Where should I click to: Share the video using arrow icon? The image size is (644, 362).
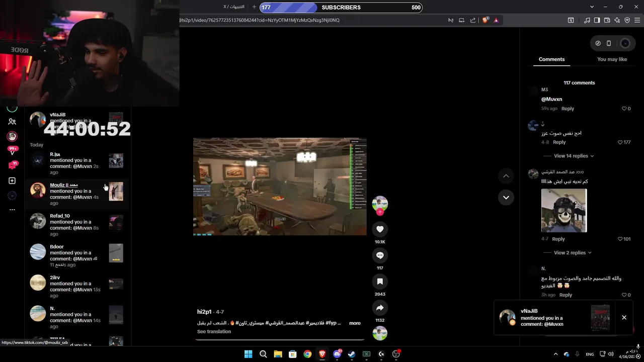click(380, 308)
